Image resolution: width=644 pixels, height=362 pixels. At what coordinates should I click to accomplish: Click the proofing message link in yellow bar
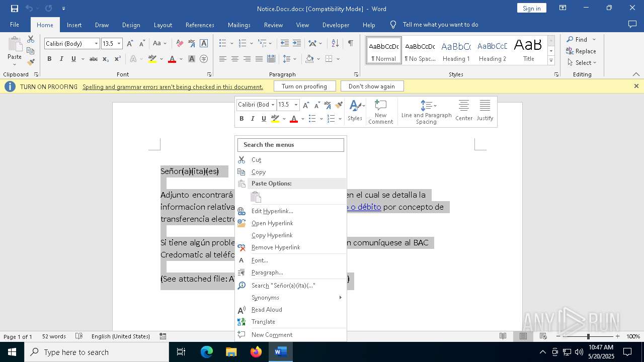(173, 87)
